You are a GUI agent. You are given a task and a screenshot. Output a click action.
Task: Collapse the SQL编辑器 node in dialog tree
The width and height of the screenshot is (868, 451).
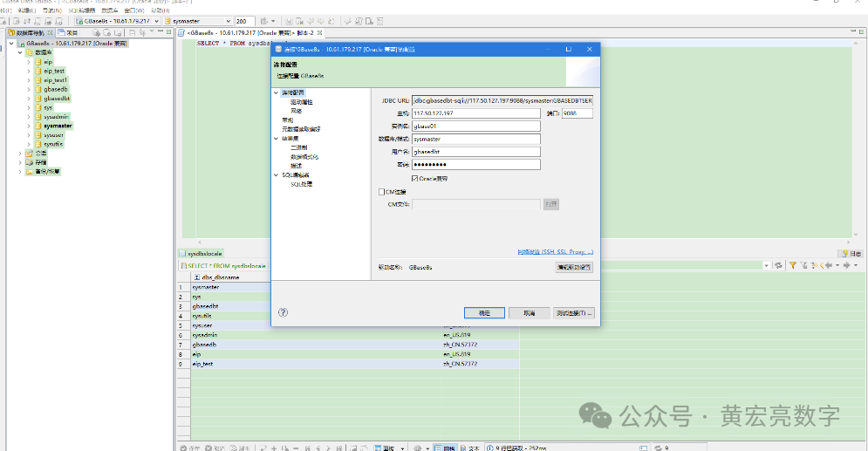(277, 174)
